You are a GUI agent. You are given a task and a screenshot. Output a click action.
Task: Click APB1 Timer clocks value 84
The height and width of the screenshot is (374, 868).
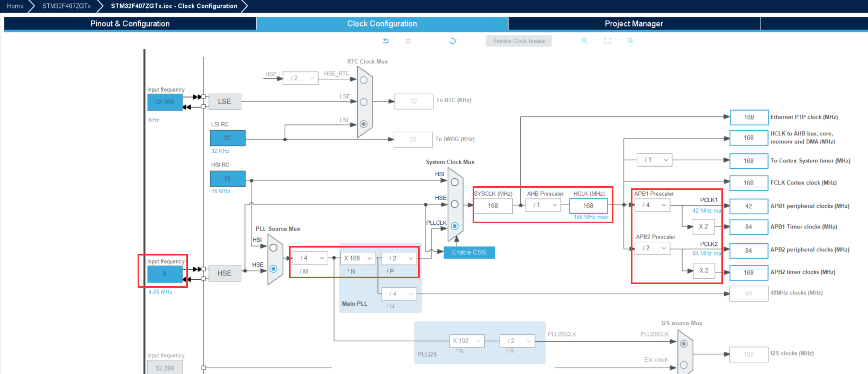pyautogui.click(x=749, y=227)
